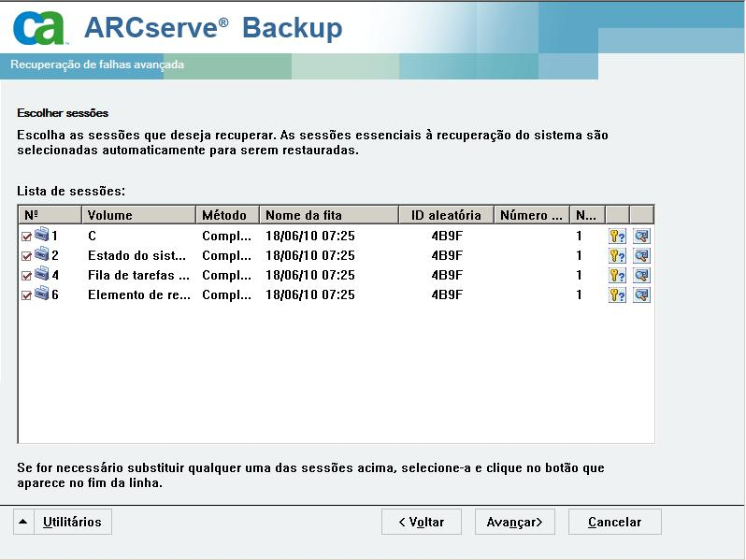This screenshot has width=746, height=560.
Task: Sort sessions by Nome da fita header
Action: 328,215
